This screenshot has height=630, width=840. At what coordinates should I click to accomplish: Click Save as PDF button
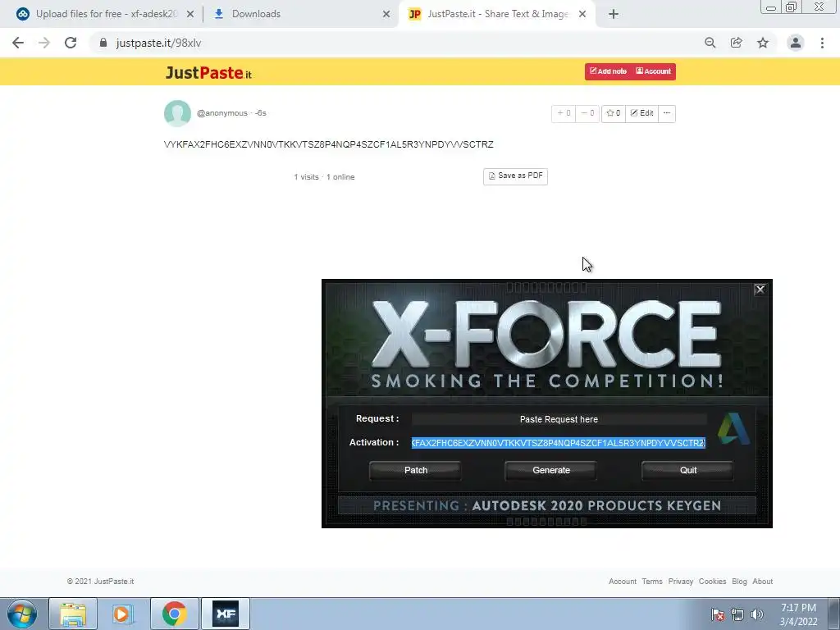[515, 176]
